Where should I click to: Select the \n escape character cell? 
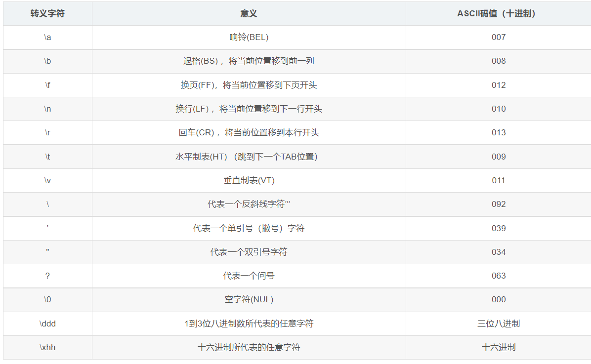47,109
